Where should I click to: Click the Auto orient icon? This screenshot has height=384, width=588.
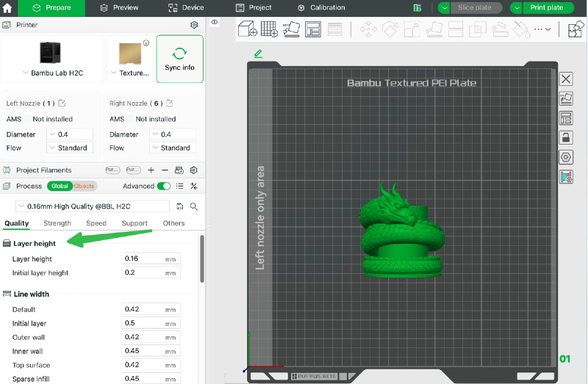coord(291,29)
